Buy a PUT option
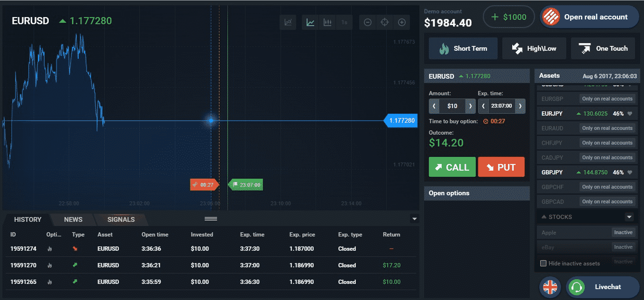644x300 pixels. tap(501, 167)
